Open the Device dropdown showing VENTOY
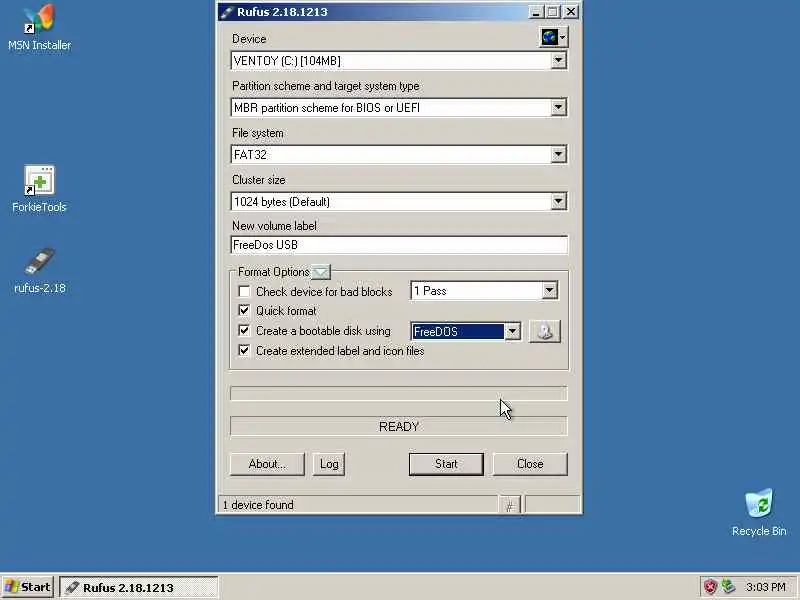The height and width of the screenshot is (600, 800). (398, 61)
